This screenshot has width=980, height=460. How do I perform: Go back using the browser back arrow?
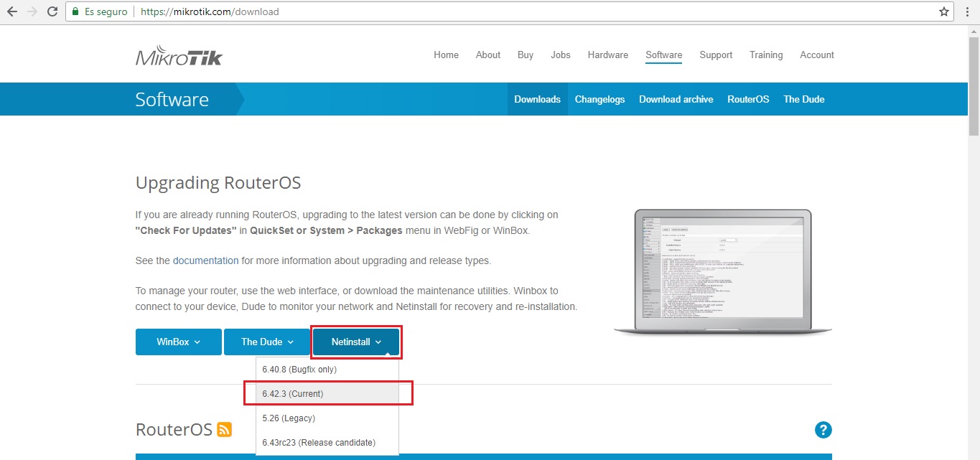(12, 11)
